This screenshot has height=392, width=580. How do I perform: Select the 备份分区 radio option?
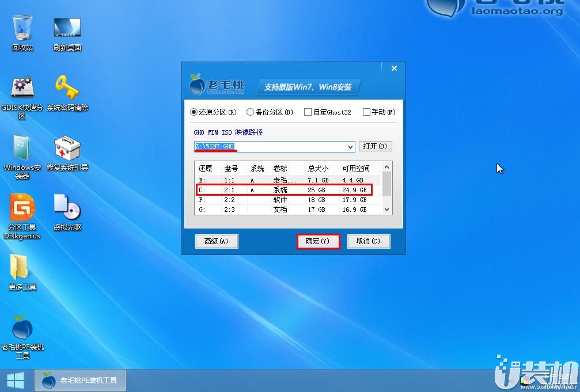pyautogui.click(x=251, y=112)
